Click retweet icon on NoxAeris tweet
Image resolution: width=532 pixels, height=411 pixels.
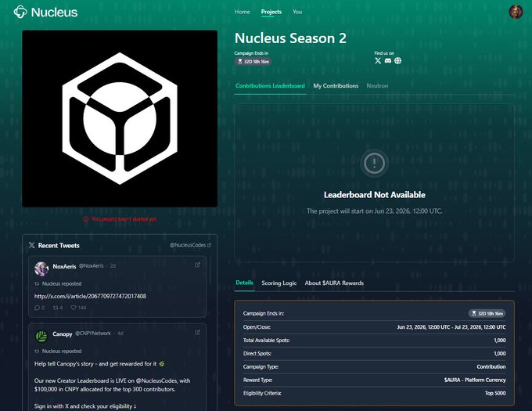pyautogui.click(x=56, y=308)
